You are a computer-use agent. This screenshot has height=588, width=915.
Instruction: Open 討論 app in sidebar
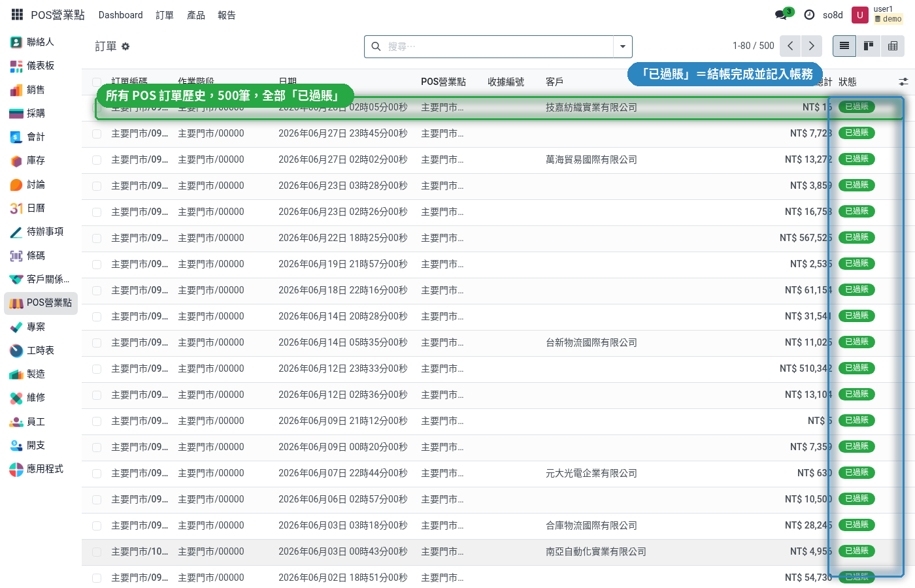[41, 185]
